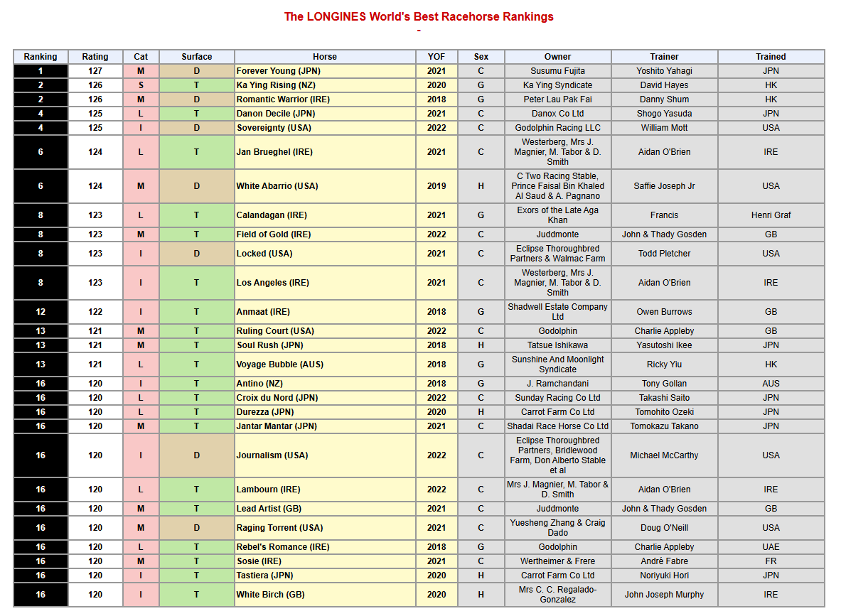
Task: Click the page title LONGINES World's Best Racehorse Rankings
Action: tap(419, 16)
